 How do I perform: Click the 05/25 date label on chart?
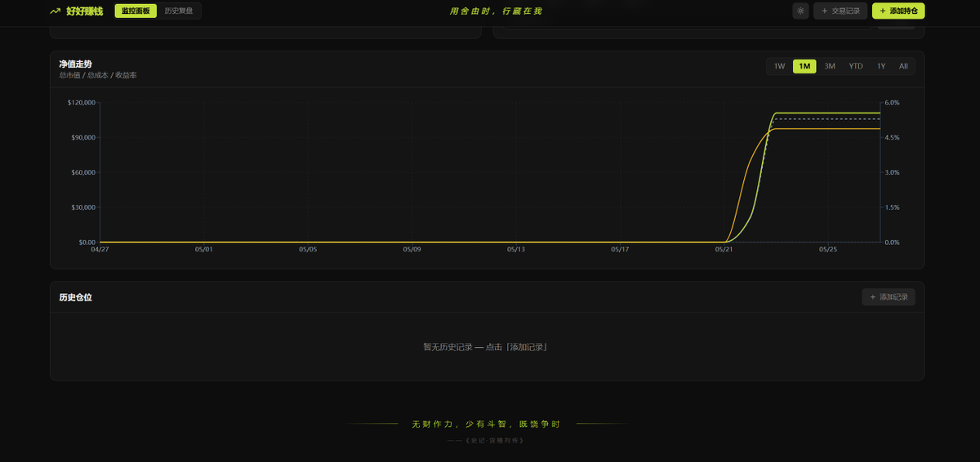click(828, 250)
